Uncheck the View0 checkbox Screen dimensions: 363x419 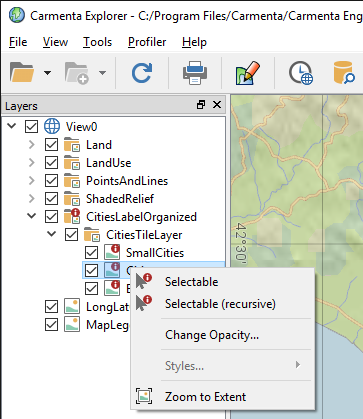[x=32, y=127]
